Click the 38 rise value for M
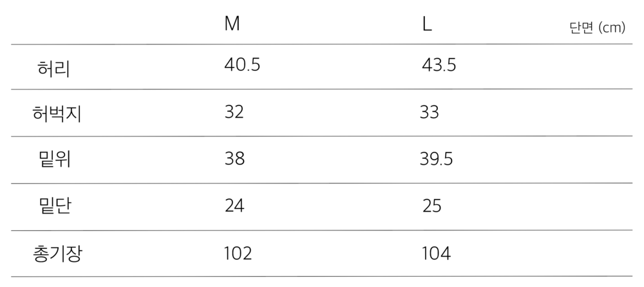 (234, 159)
